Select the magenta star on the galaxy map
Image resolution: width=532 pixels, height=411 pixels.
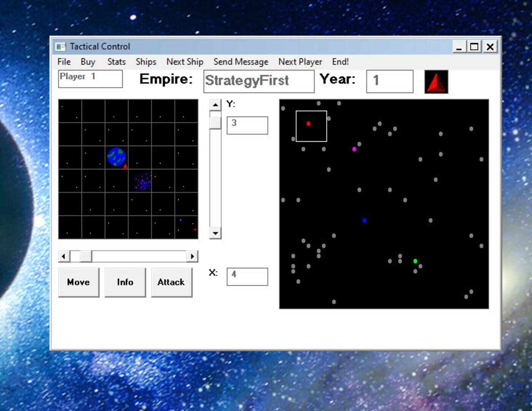pyautogui.click(x=354, y=149)
